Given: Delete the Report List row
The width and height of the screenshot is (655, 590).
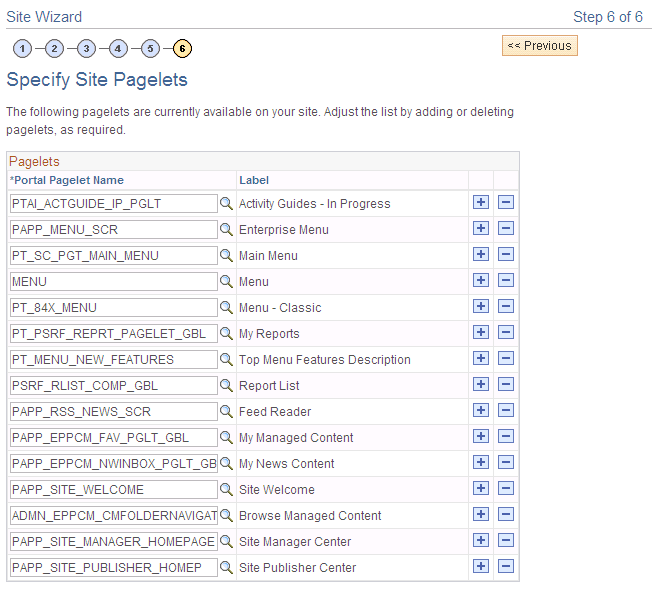Looking at the screenshot, I should pos(506,384).
